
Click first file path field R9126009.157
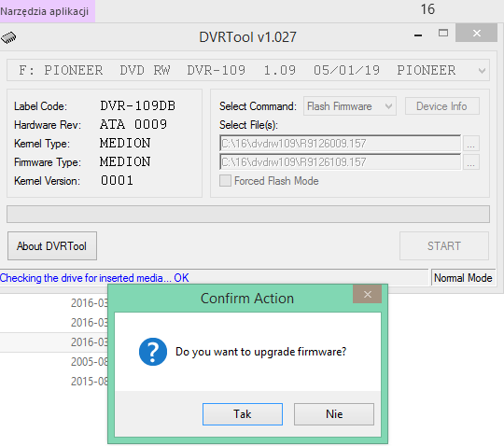click(340, 144)
